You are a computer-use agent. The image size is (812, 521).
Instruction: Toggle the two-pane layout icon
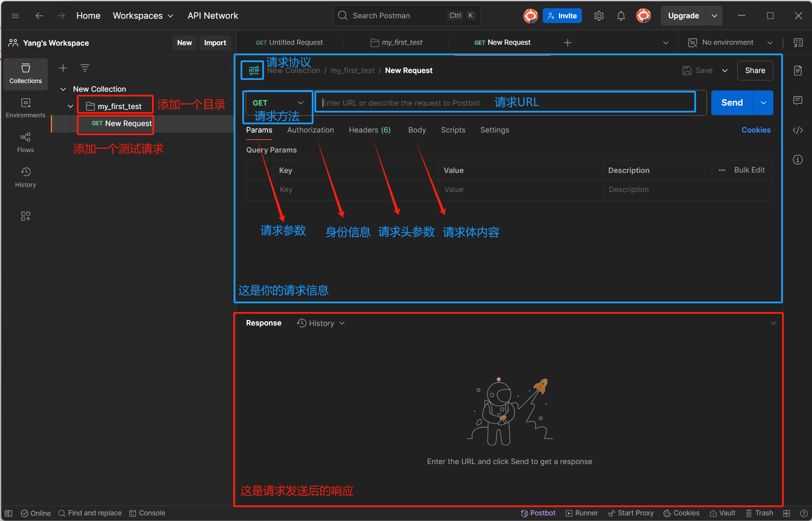pos(786,513)
